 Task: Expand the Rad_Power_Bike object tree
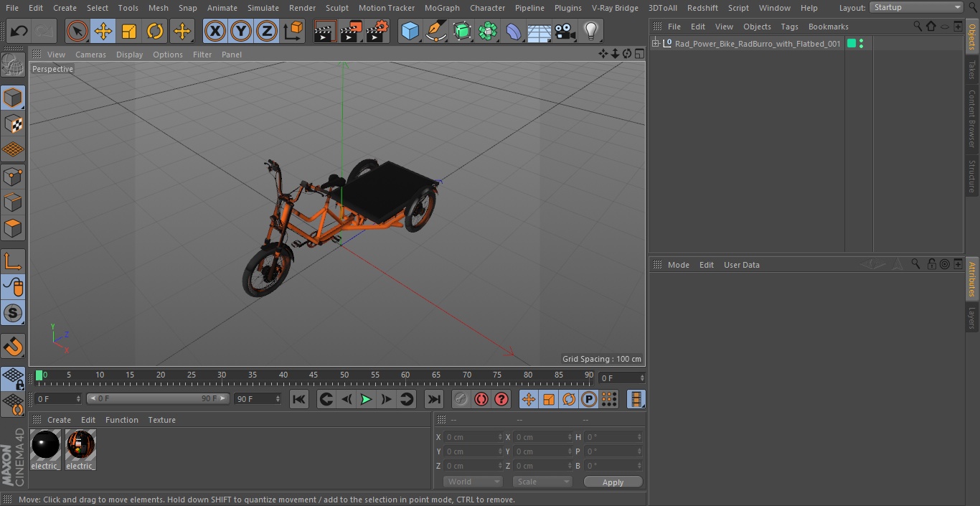point(655,44)
